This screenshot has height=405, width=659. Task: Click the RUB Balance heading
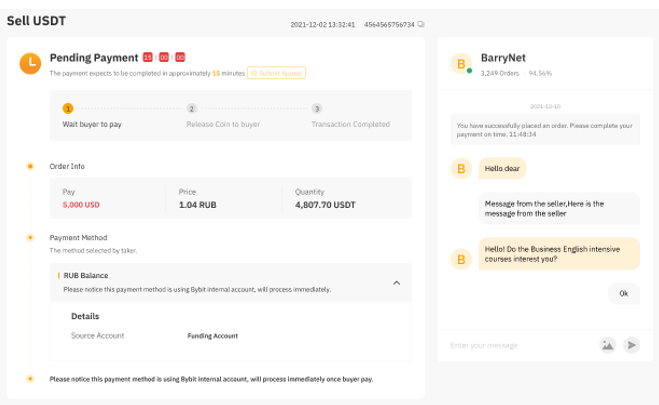(x=85, y=275)
